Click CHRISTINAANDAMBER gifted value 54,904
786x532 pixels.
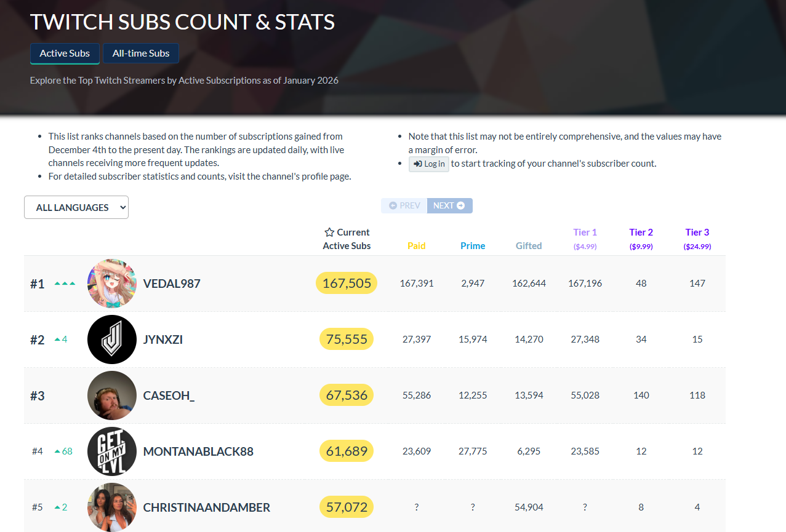click(529, 507)
